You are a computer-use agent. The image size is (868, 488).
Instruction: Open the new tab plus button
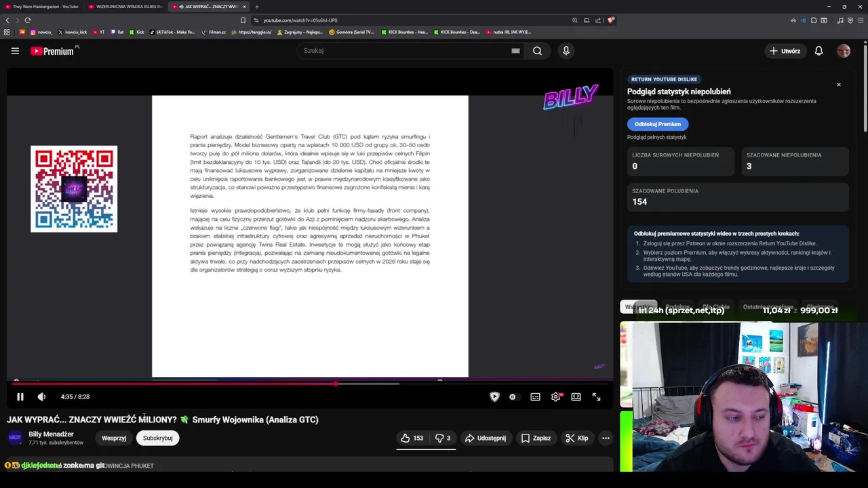[256, 7]
